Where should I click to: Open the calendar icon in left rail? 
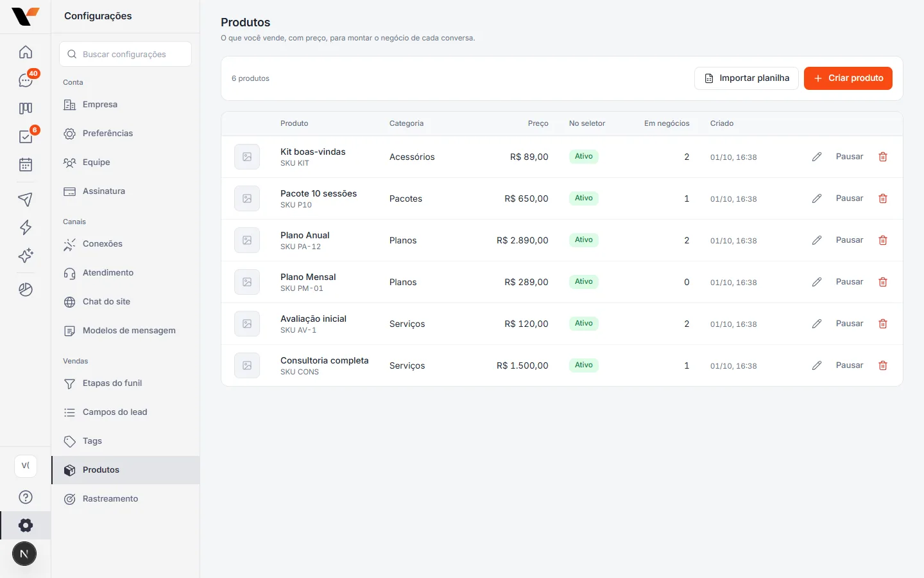pyautogui.click(x=26, y=165)
